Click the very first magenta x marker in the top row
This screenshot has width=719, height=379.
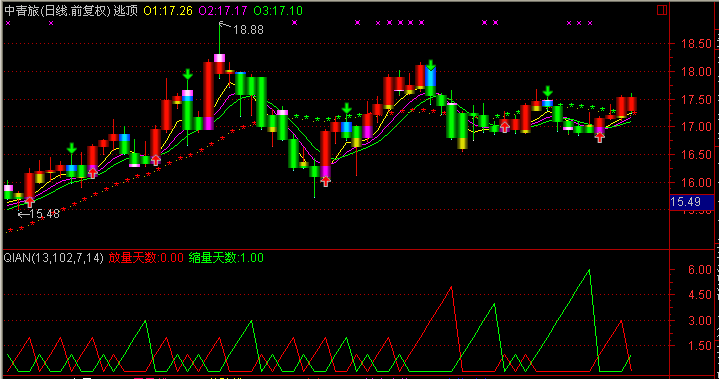point(8,22)
